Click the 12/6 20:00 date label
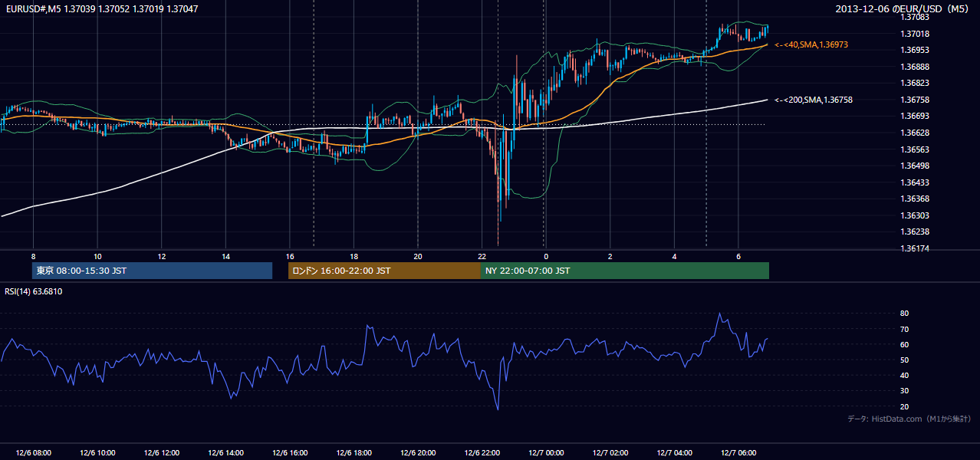The width and height of the screenshot is (980, 460). tap(418, 453)
